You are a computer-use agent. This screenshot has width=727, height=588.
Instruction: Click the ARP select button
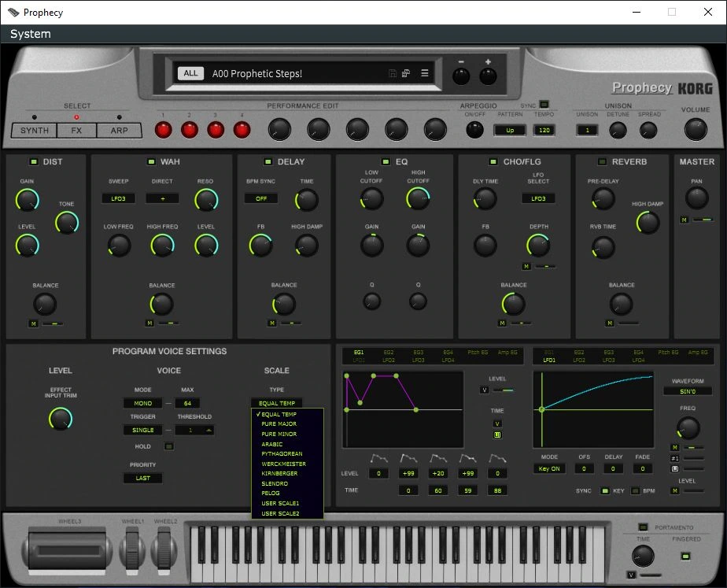click(119, 131)
